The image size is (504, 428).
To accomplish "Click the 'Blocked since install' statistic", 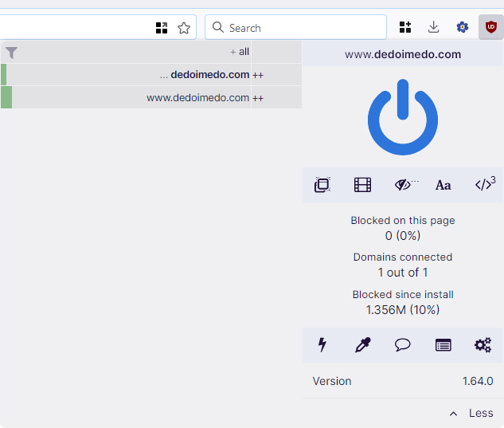I will [403, 302].
